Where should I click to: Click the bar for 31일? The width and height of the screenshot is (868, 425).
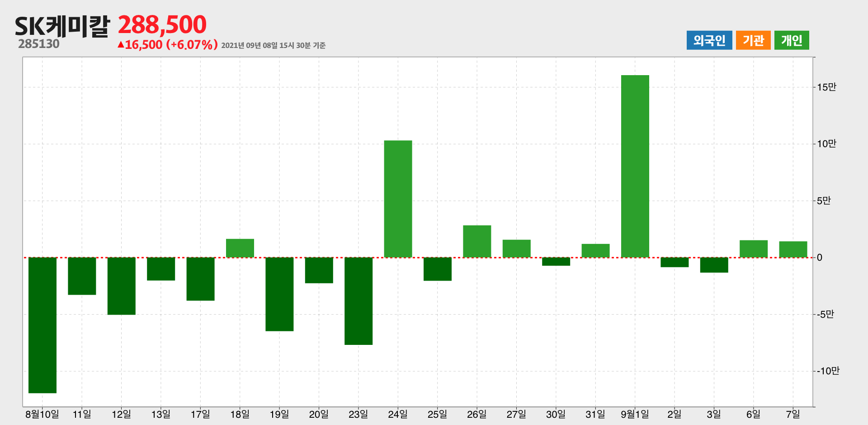pyautogui.click(x=596, y=251)
